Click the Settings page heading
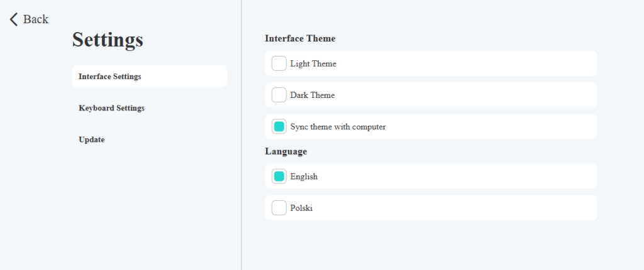This screenshot has width=644, height=270. 108,40
